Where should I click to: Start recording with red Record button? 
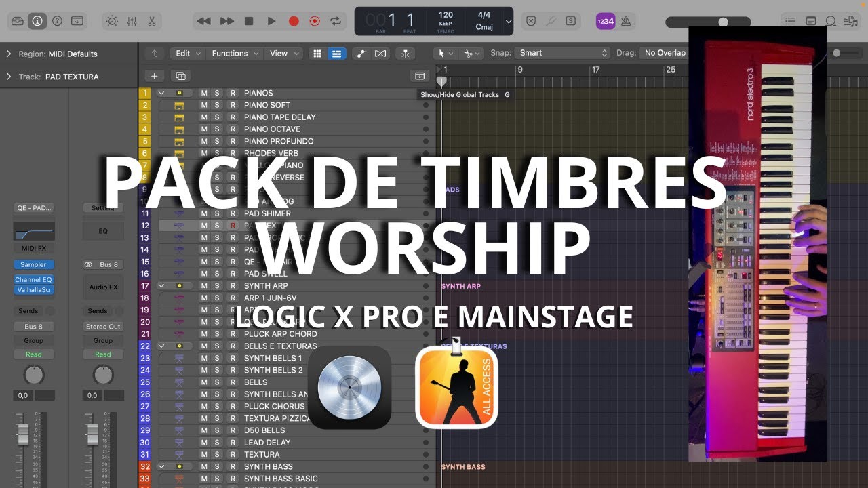coord(294,21)
